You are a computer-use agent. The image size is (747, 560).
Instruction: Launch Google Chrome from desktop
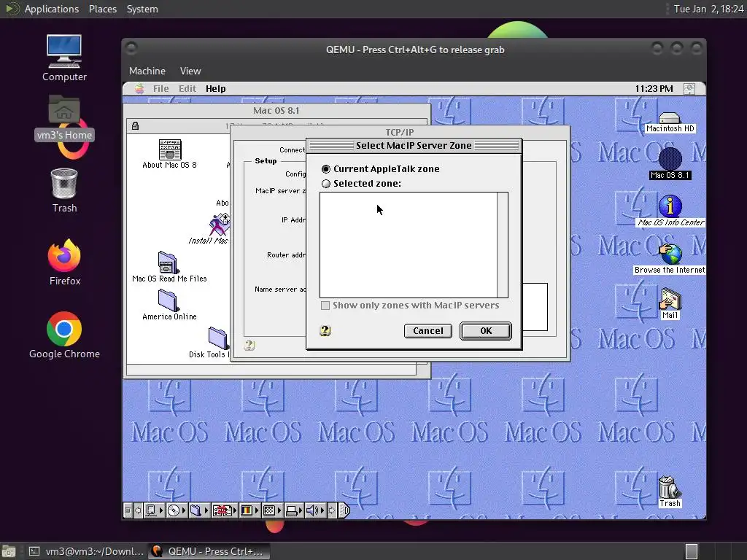click(x=64, y=335)
